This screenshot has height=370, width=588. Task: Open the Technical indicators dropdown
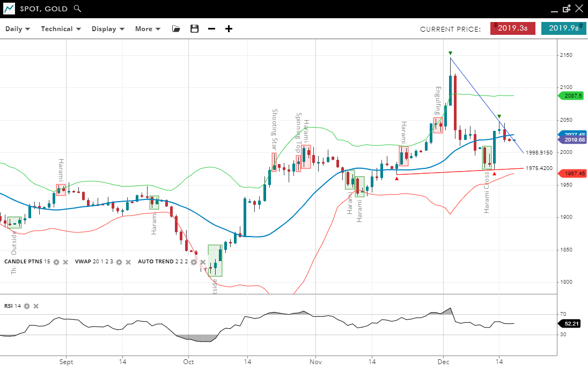click(61, 29)
